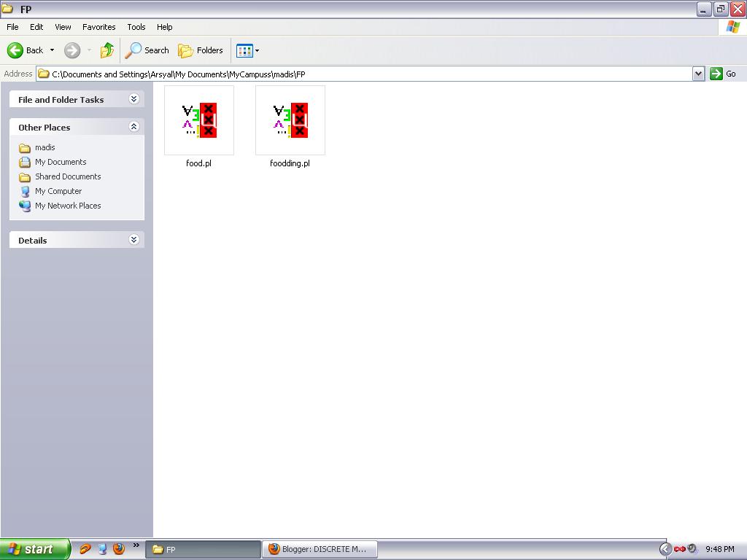Click the red tray icon in the system tray
Image resolution: width=747 pixels, height=560 pixels.
click(679, 549)
